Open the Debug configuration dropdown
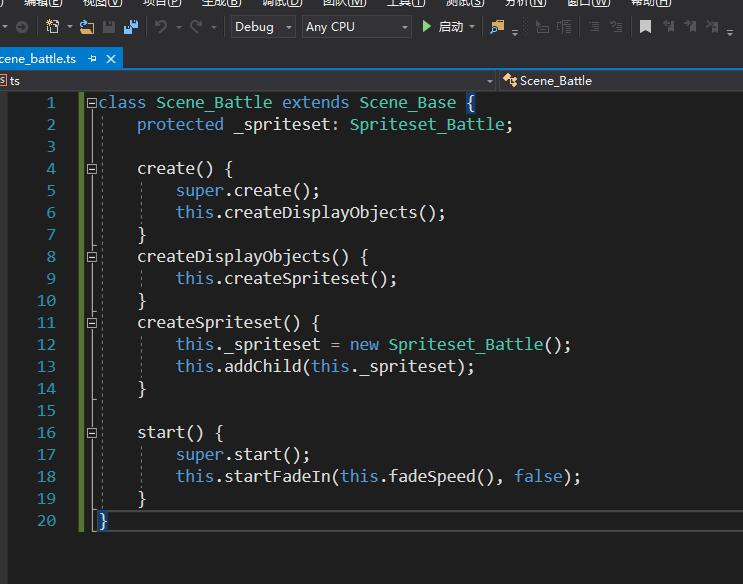Viewport: 743px width, 584px height. (x=263, y=27)
